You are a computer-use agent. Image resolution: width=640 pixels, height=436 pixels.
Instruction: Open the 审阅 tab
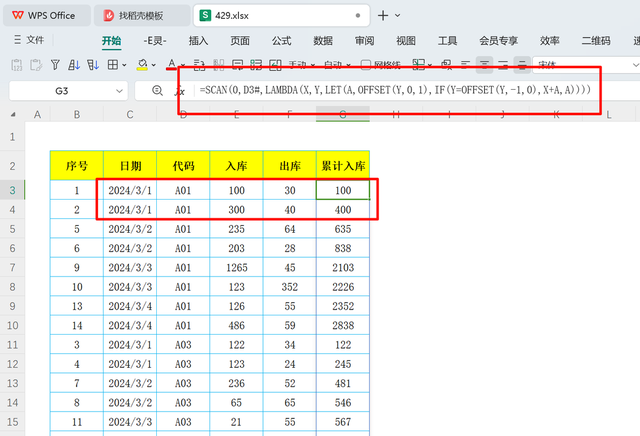[x=364, y=40]
